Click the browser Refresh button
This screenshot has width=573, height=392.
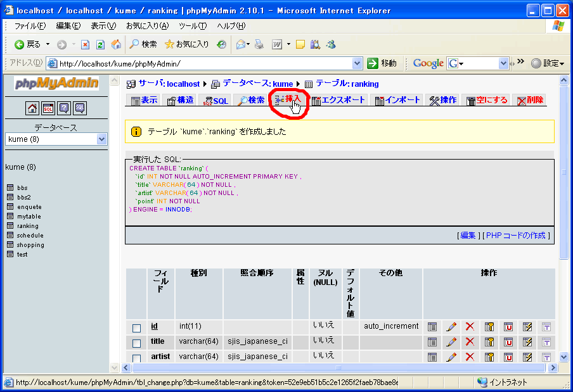[101, 44]
